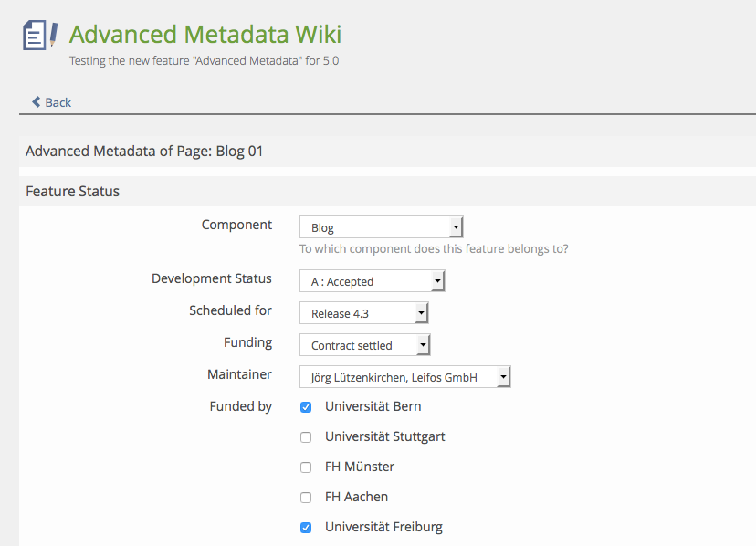Enable the FH Münster checkbox

(x=306, y=467)
